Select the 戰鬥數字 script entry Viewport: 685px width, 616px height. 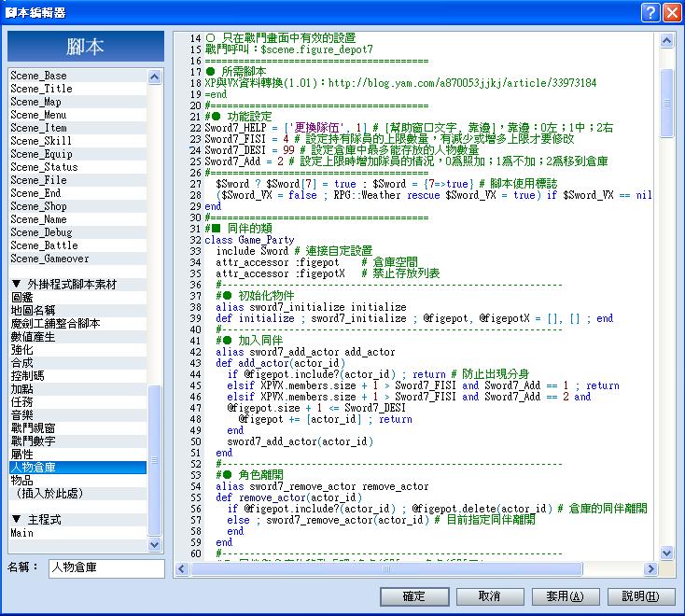click(77, 441)
